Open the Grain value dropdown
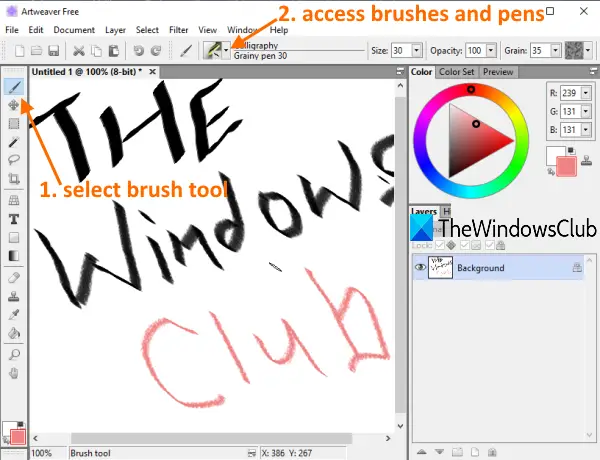 pyautogui.click(x=555, y=51)
